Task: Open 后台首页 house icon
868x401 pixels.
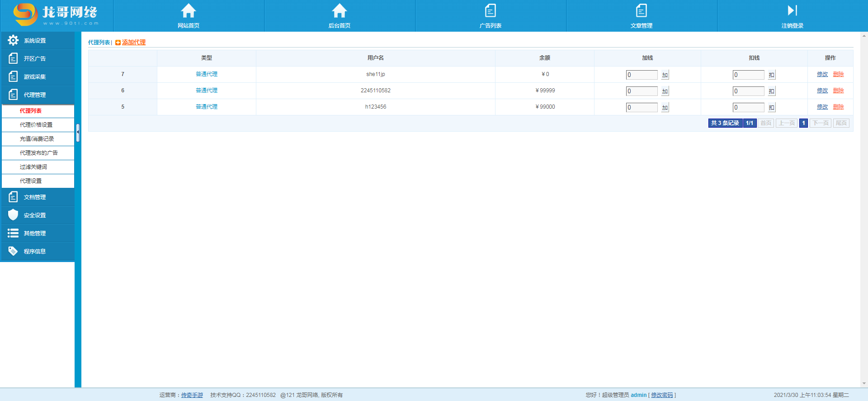Action: point(340,10)
